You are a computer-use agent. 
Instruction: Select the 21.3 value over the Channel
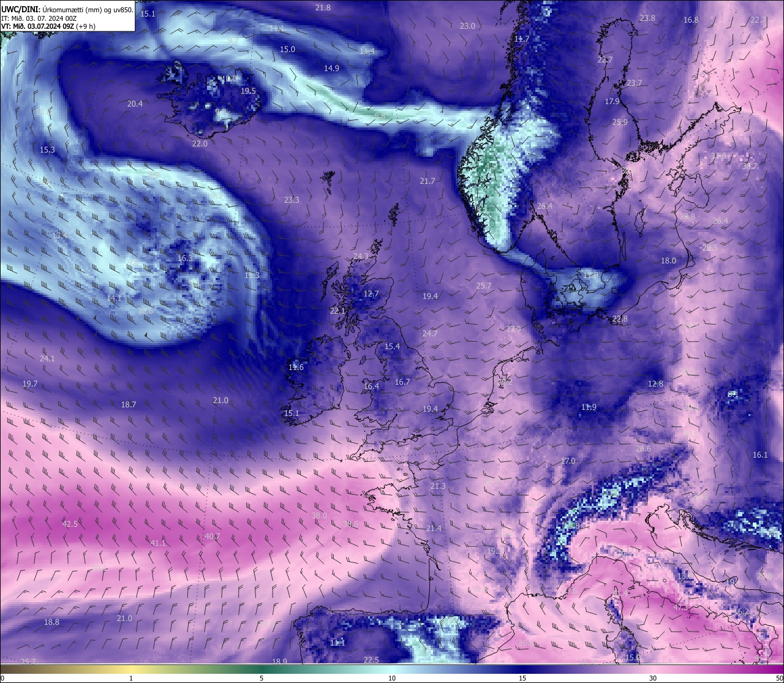(x=438, y=486)
